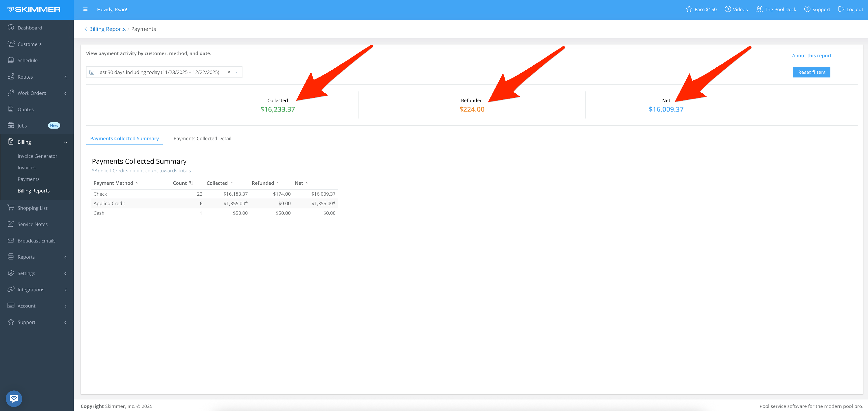Click the hamburger menu icon
Viewport: 868px width, 411px height.
click(x=85, y=10)
